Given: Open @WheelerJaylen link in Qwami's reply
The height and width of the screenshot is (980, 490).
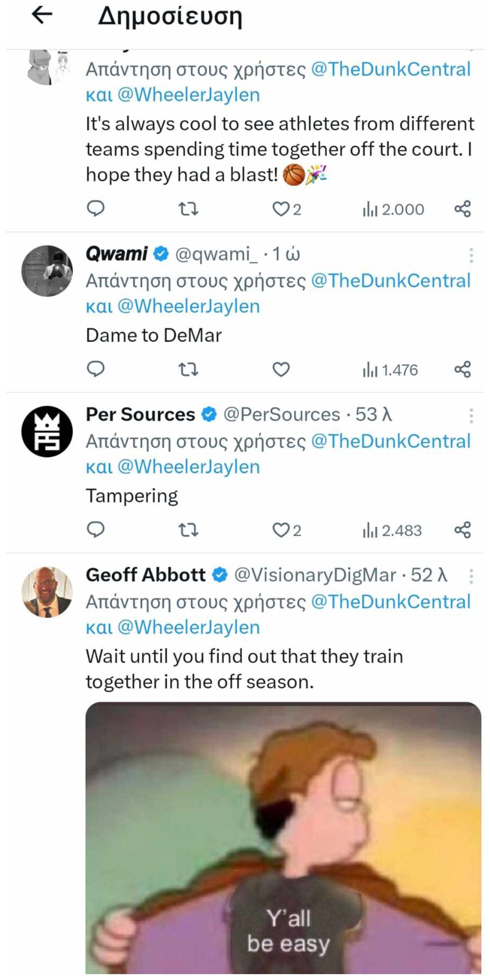Looking at the screenshot, I should click(x=188, y=306).
